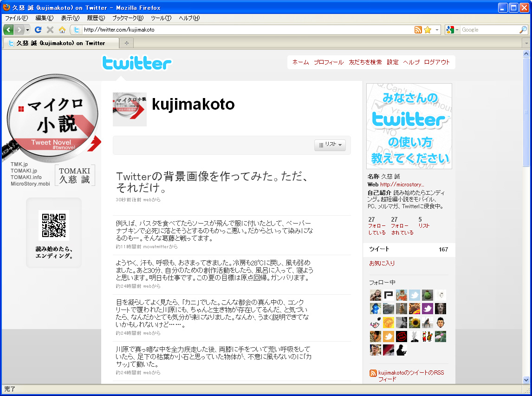The width and height of the screenshot is (532, 396).
Task: View the 27 フォローしている following count
Action: [377, 226]
